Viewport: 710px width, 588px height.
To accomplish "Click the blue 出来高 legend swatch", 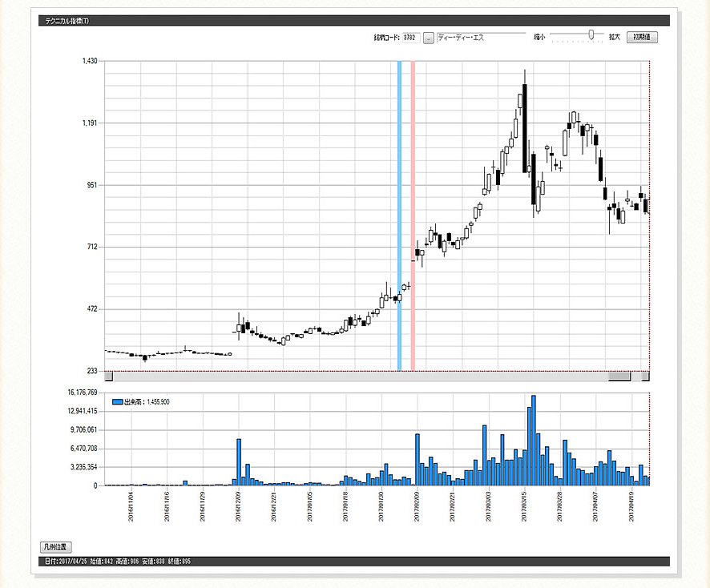I will [x=118, y=401].
